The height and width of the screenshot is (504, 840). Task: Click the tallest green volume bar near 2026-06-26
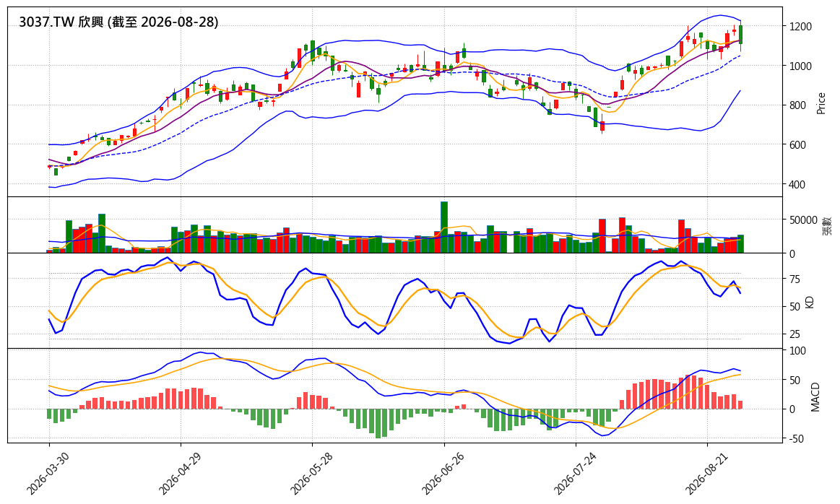coord(444,227)
